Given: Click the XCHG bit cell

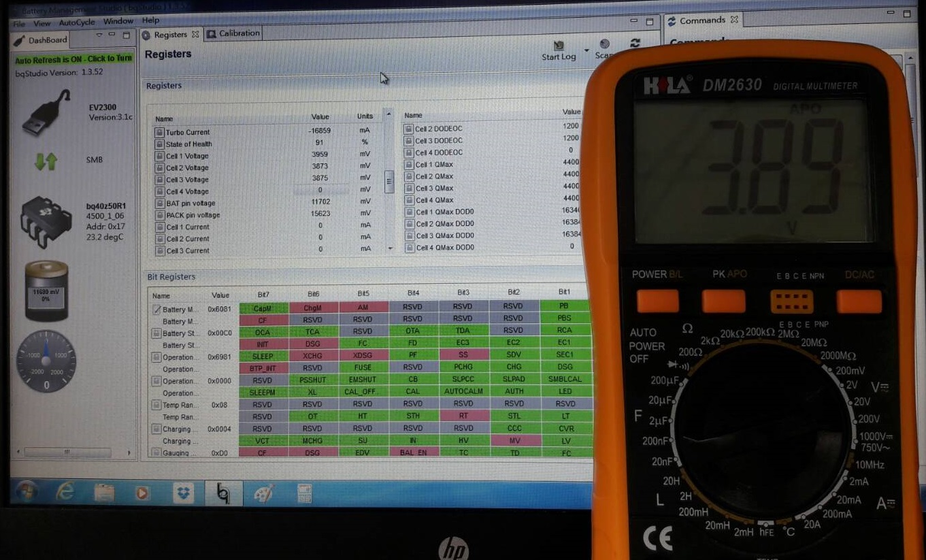Looking at the screenshot, I should pos(312,356).
